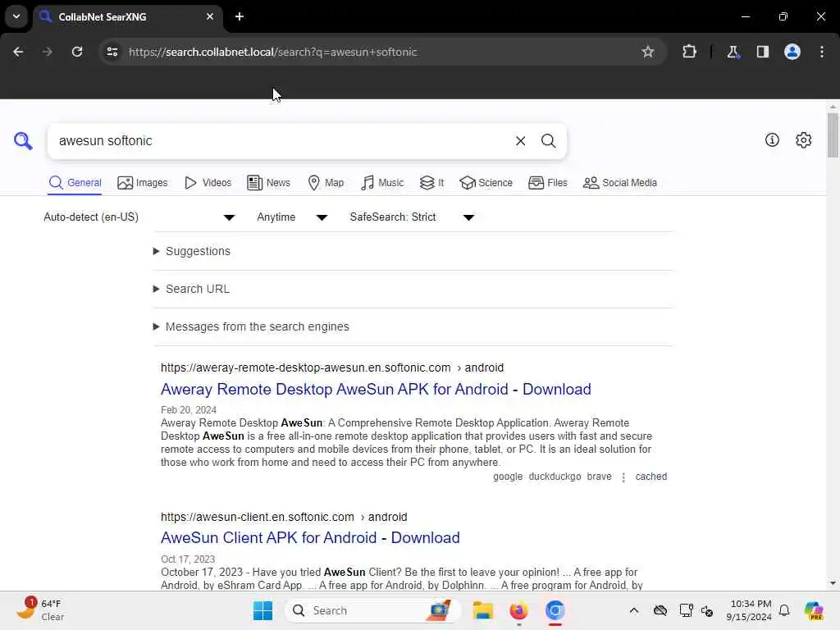Screen dimensions: 840x630
Task: Open the Chrome profile avatar
Action: [x=792, y=52]
